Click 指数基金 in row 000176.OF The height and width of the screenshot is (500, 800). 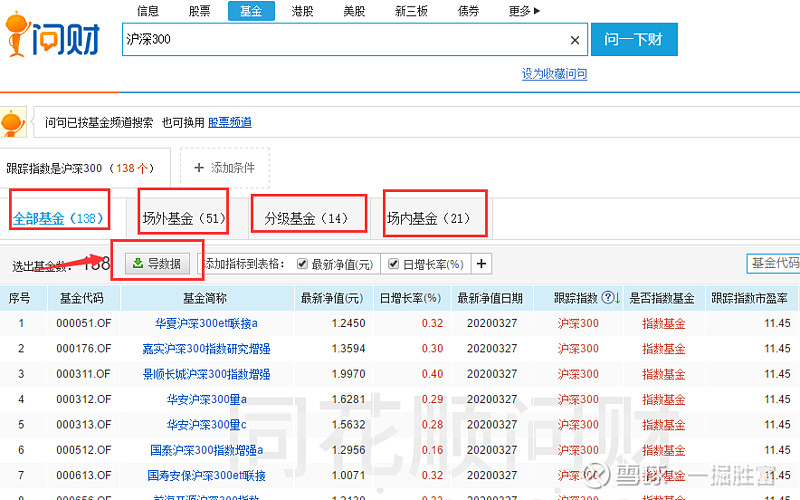point(663,348)
